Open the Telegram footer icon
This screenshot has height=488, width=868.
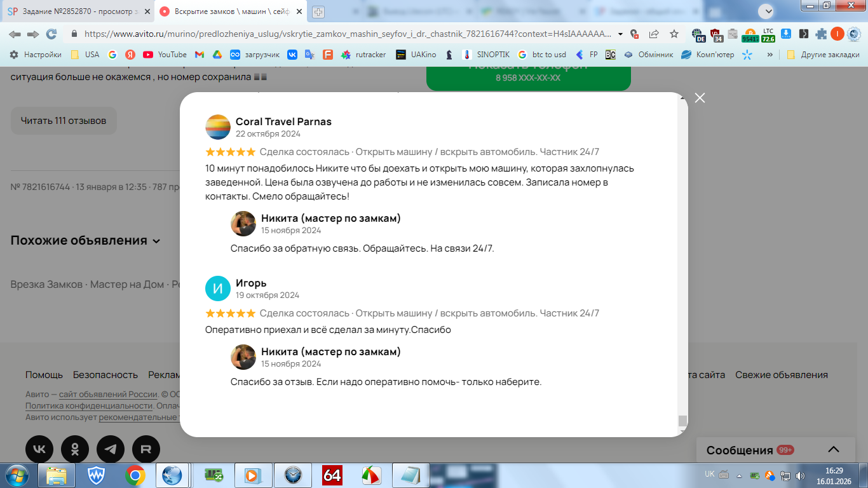tap(111, 449)
